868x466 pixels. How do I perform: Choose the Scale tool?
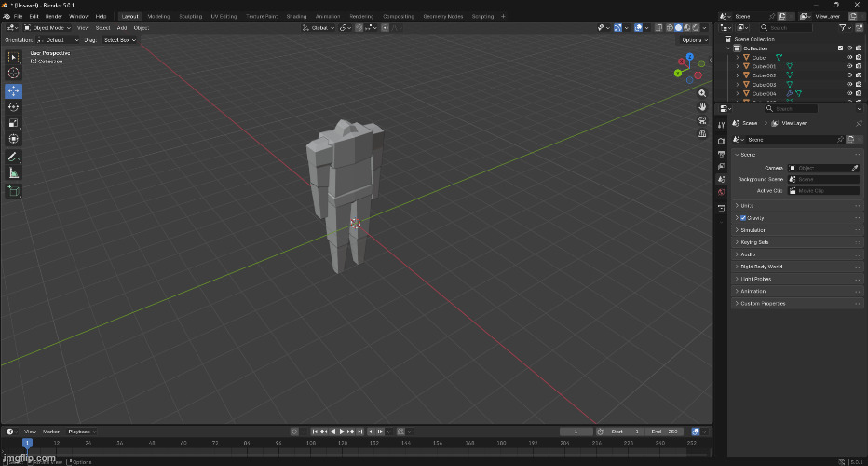(13, 123)
